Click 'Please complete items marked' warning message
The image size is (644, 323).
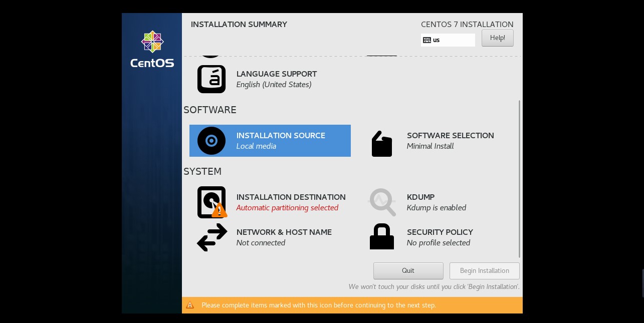tap(319, 305)
